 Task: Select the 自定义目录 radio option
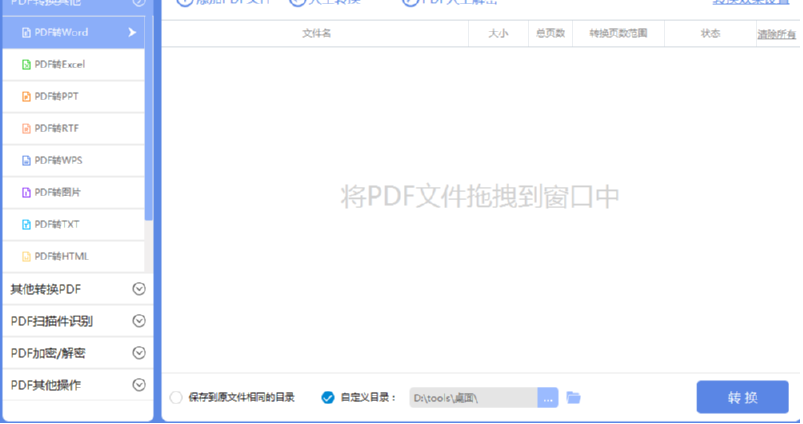click(x=328, y=397)
